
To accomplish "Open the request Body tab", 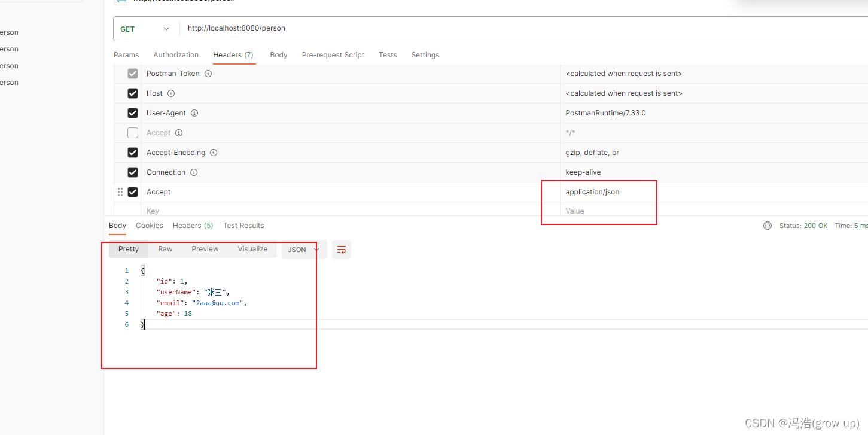I will tap(279, 55).
